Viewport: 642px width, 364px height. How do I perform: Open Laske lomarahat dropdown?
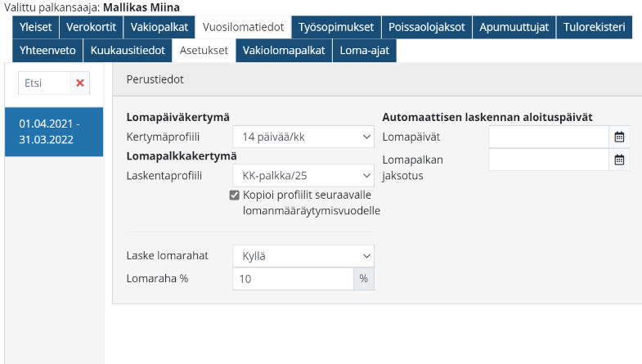pyautogui.click(x=303, y=256)
